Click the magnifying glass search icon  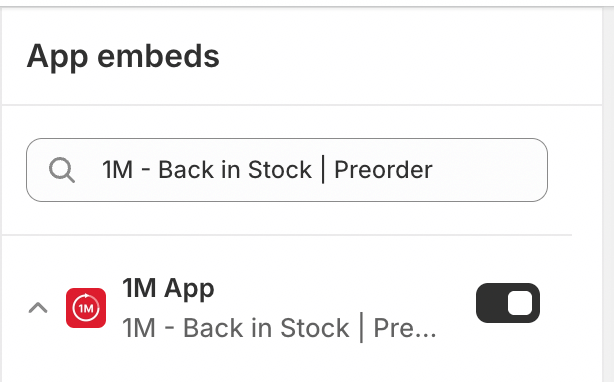click(62, 170)
